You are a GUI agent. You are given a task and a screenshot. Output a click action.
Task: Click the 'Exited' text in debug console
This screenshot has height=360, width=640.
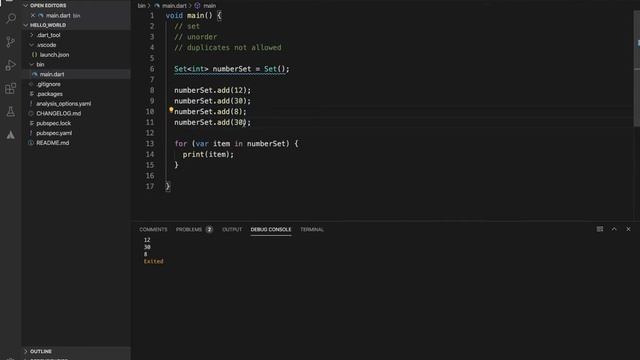tap(153, 261)
